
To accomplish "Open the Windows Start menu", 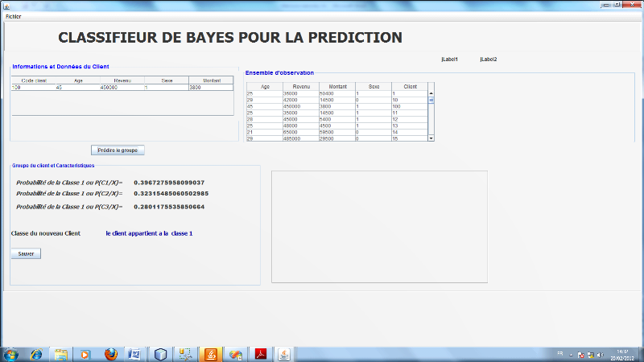I will click(x=10, y=354).
